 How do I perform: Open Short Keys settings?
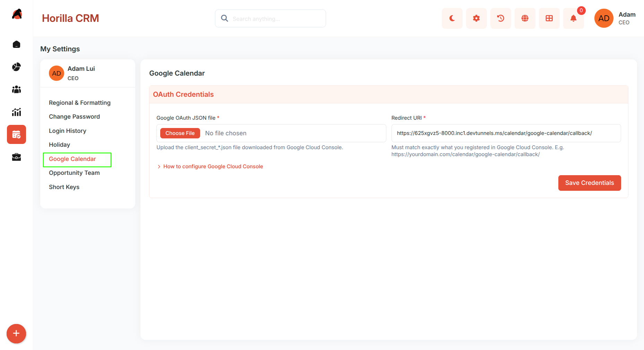tap(64, 187)
